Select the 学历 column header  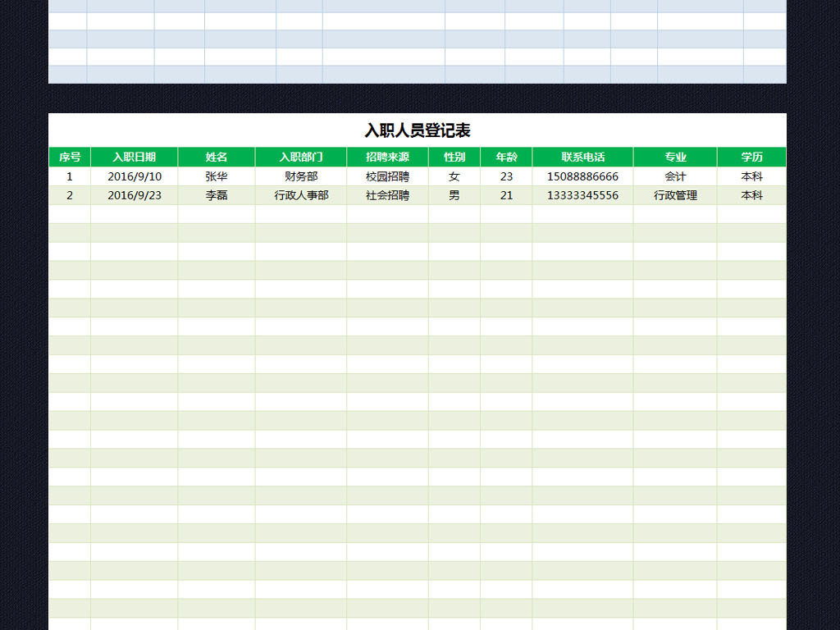(x=751, y=157)
